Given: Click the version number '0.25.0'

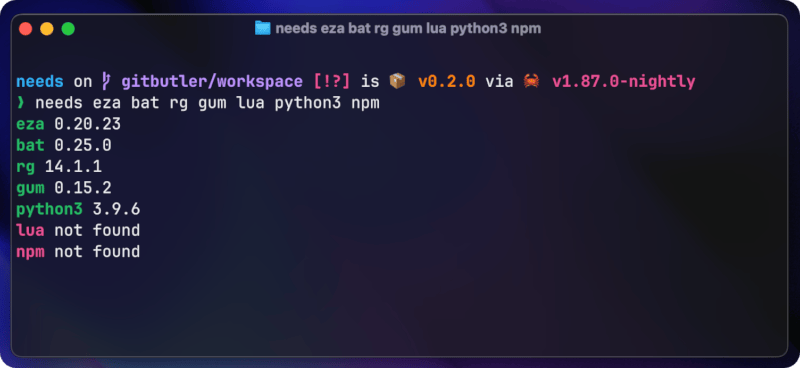Looking at the screenshot, I should coord(83,145).
